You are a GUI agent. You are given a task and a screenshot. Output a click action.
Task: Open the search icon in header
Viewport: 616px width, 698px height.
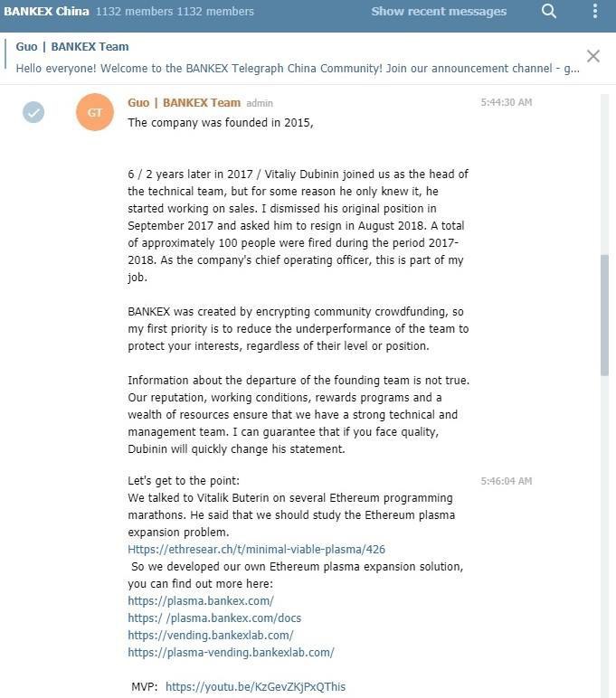click(x=549, y=12)
